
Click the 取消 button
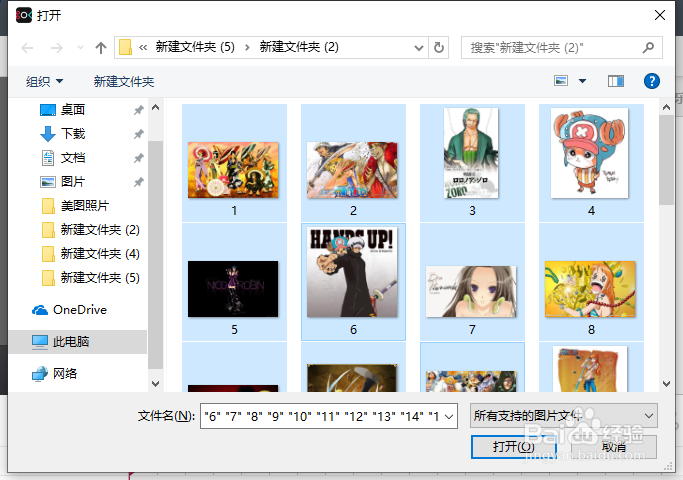614,446
